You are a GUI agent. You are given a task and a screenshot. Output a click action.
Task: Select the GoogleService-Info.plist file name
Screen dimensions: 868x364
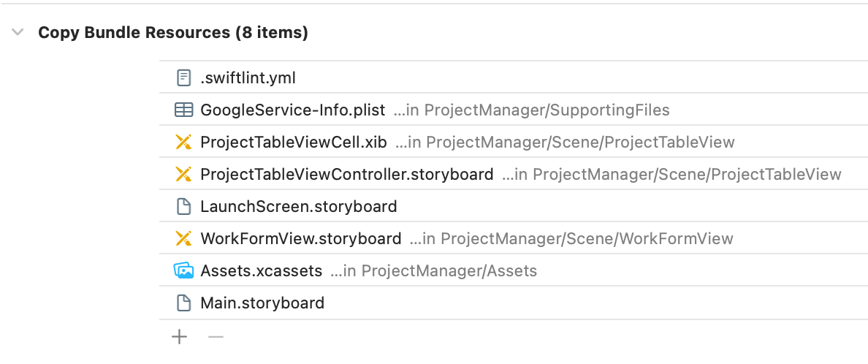(292, 110)
